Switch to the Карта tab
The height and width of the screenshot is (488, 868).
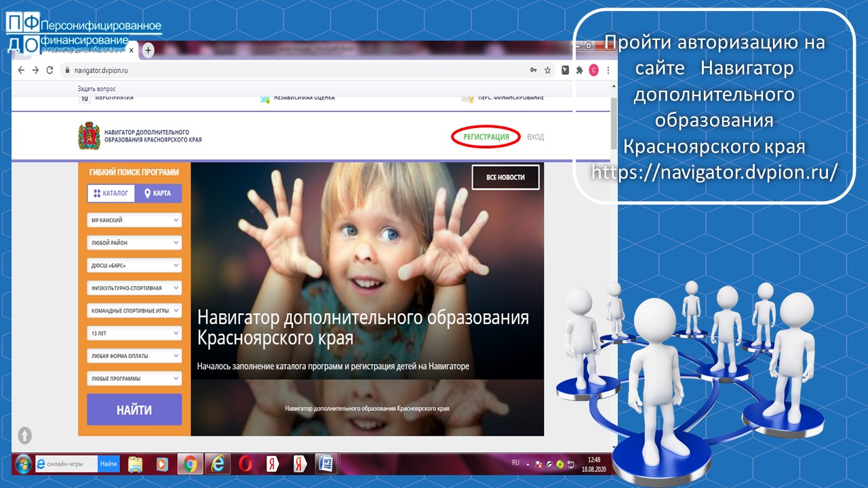(x=158, y=193)
